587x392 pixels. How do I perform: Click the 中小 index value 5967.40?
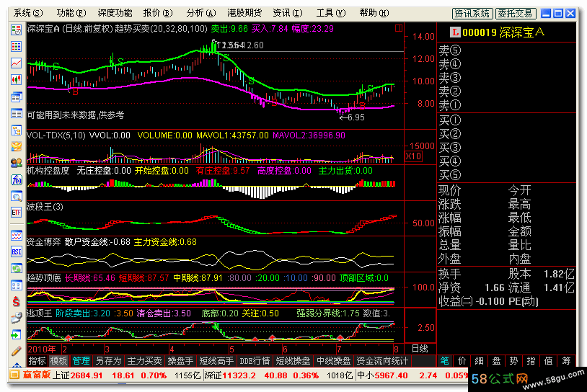[391, 375]
